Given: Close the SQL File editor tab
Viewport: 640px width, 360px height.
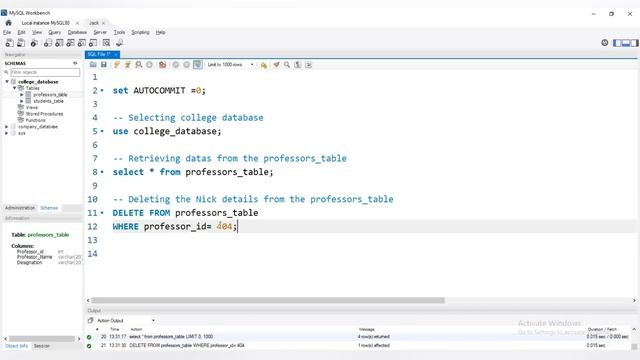Looking at the screenshot, I should pyautogui.click(x=116, y=54).
